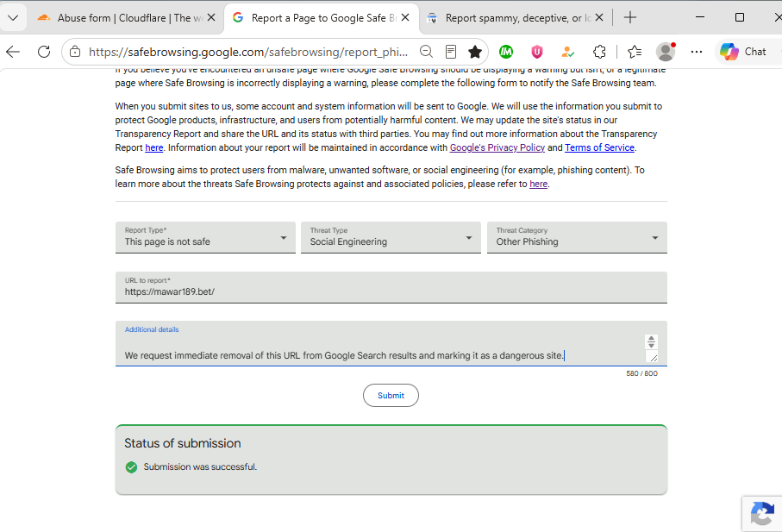The image size is (782, 532).
Task: Click the 'Status of submission' heading
Action: coord(183,443)
